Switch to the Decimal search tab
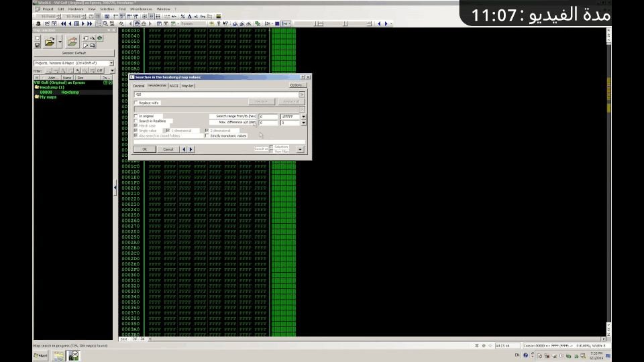644x362 pixels. 139,86
